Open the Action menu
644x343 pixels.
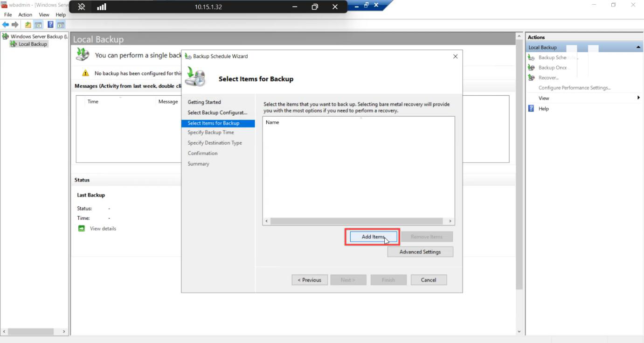click(25, 15)
